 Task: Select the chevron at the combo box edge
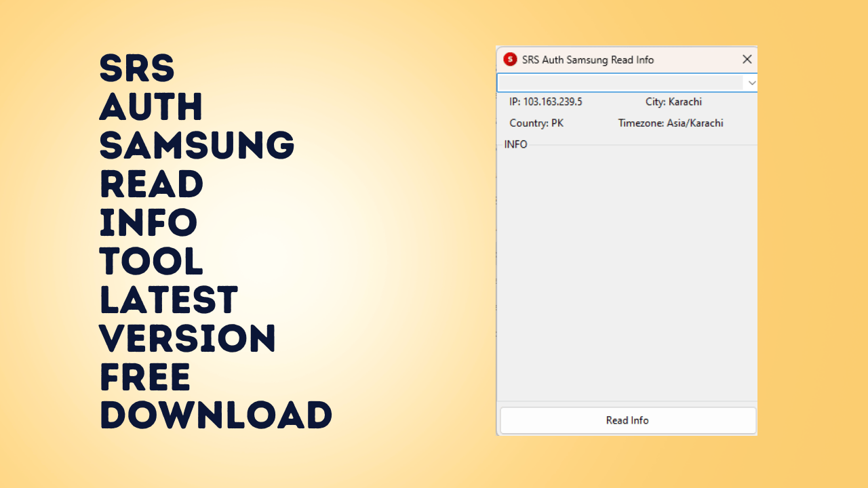tap(751, 82)
